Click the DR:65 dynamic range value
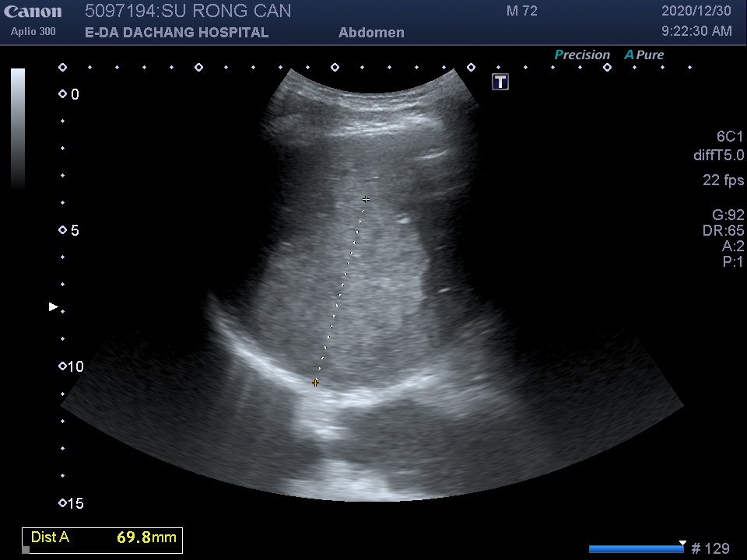The image size is (747, 560). click(723, 230)
